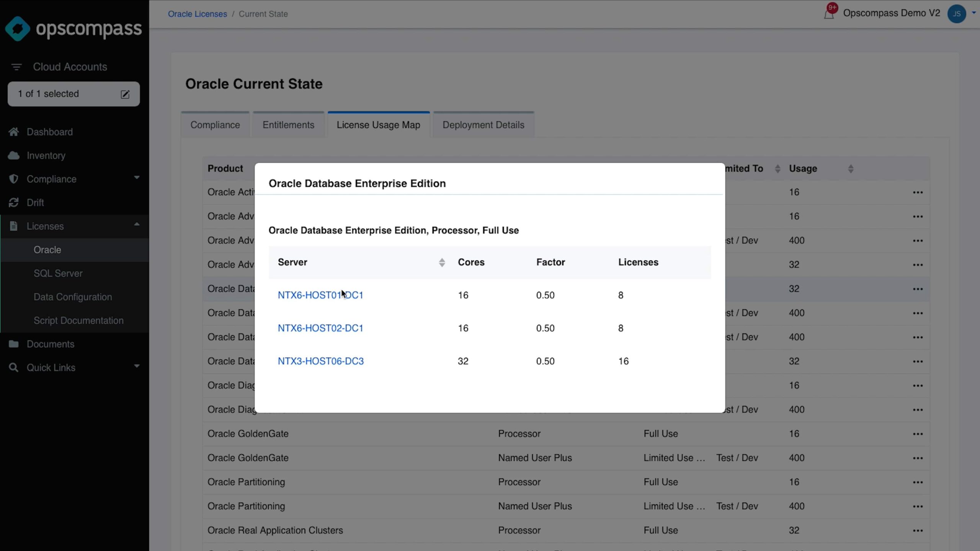
Task: Open the row menu for Oracle Real Application Clusters Processor
Action: (918, 530)
